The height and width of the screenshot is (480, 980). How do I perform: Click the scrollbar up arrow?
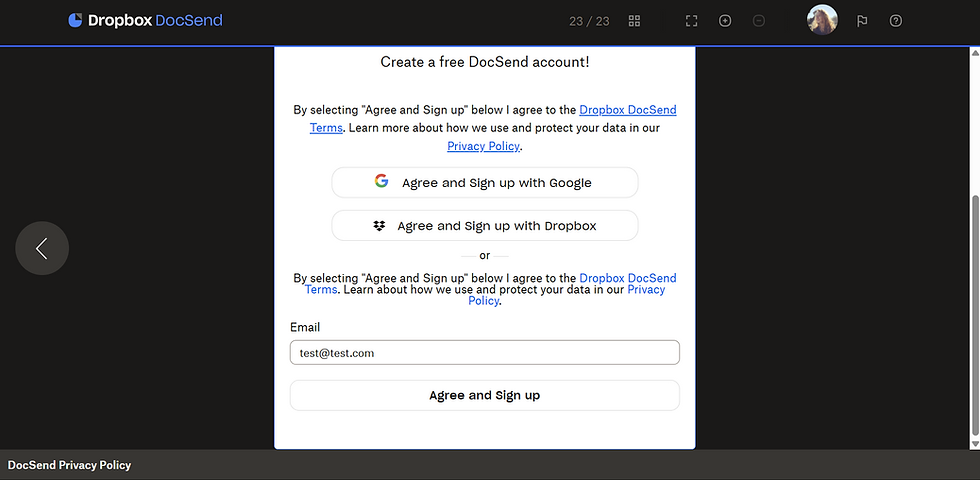click(974, 53)
